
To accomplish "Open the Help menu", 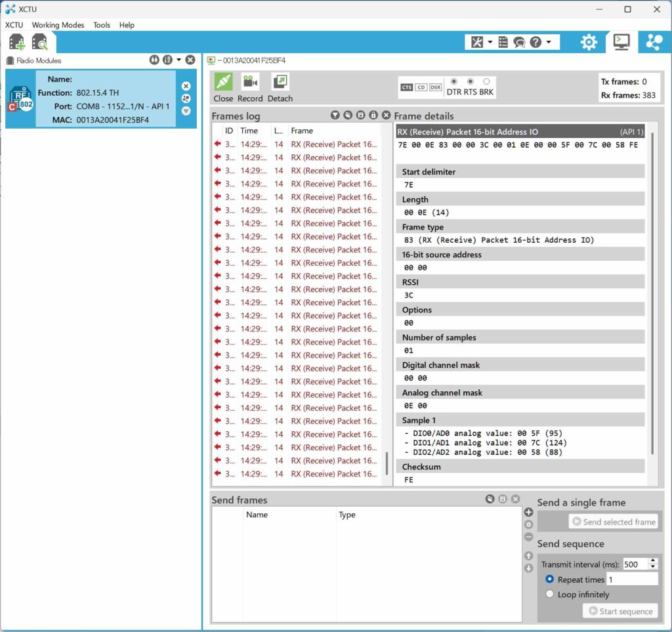I will [127, 25].
